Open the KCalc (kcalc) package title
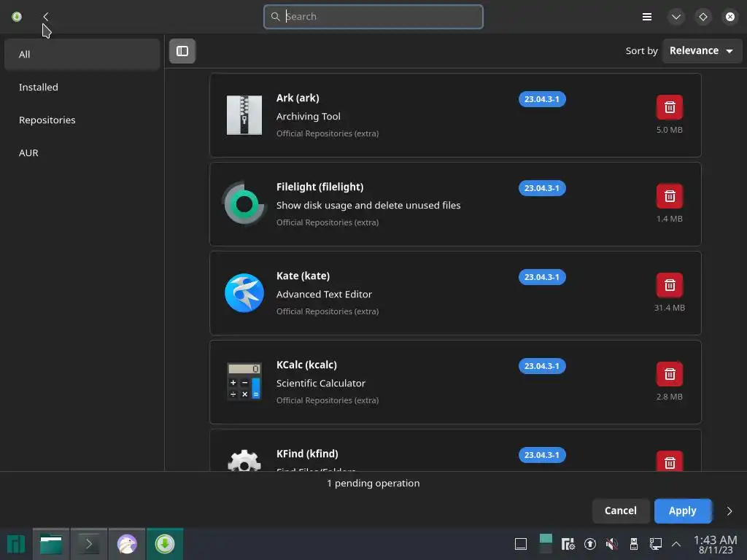Viewport: 747px width, 560px height. (306, 365)
